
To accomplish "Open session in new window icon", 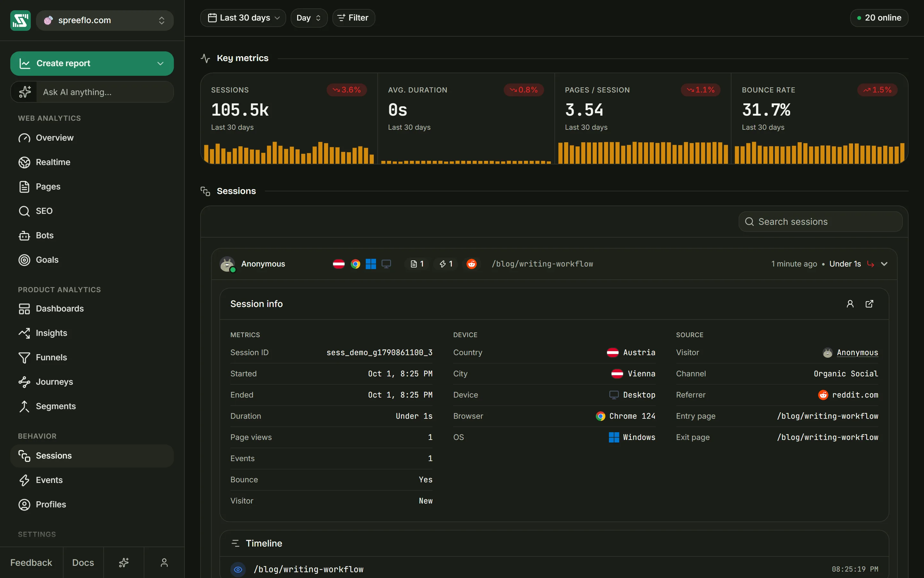I will pyautogui.click(x=869, y=304).
